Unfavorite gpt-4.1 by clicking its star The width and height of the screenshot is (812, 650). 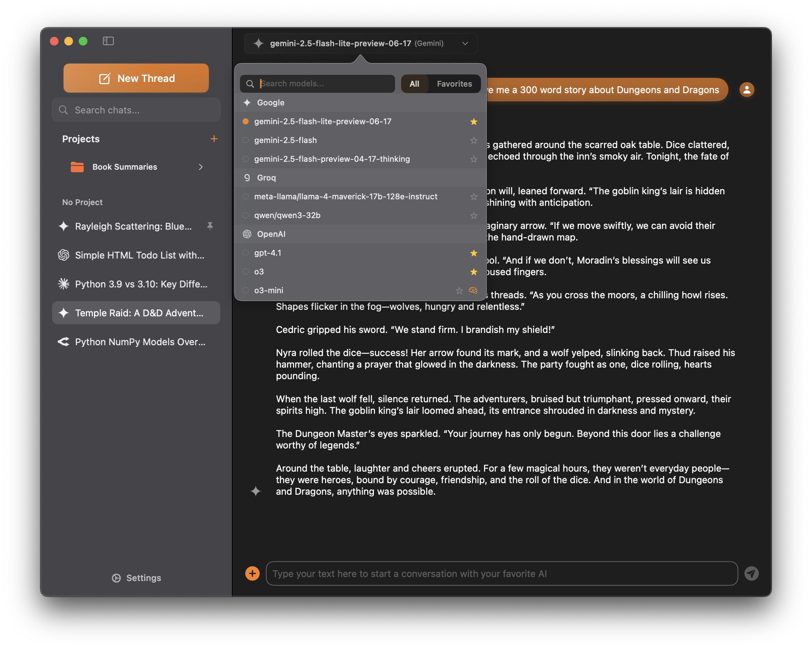click(x=474, y=253)
